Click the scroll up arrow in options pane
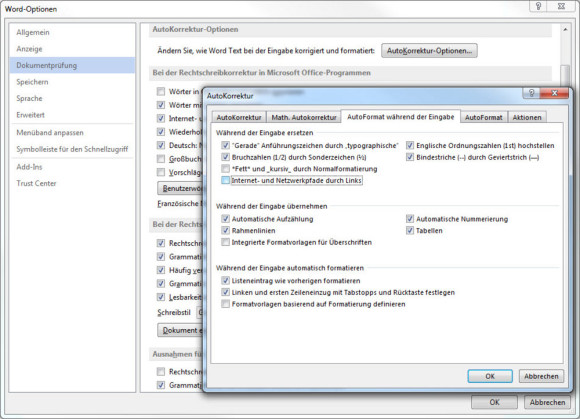The width and height of the screenshot is (580, 419). [565, 30]
